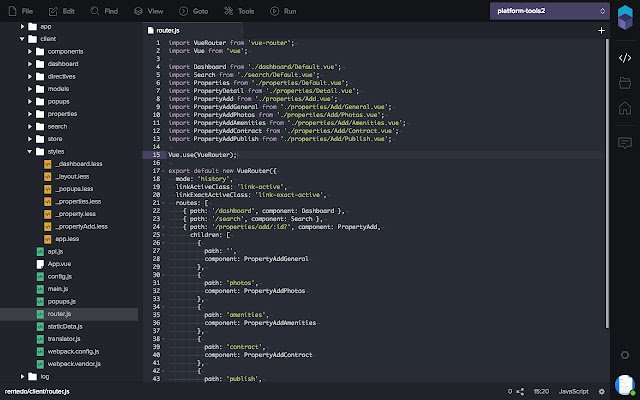Click the editor vertical scrollbar

point(607,184)
